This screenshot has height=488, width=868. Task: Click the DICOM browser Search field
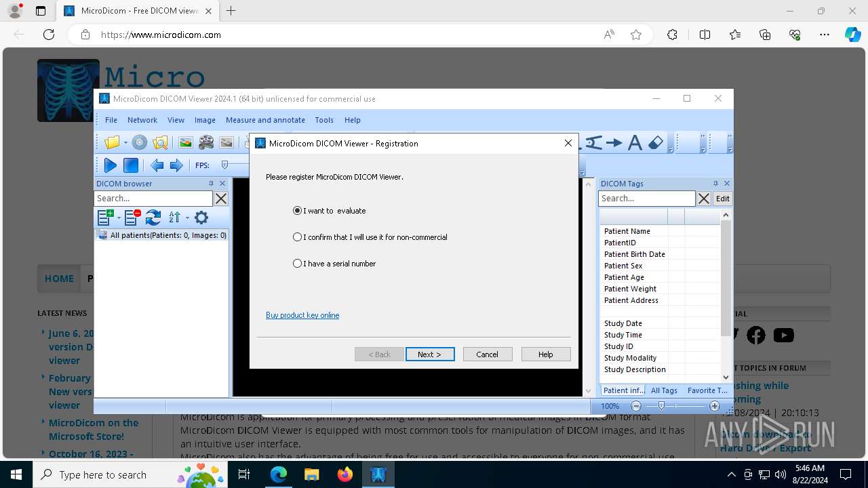(153, 199)
